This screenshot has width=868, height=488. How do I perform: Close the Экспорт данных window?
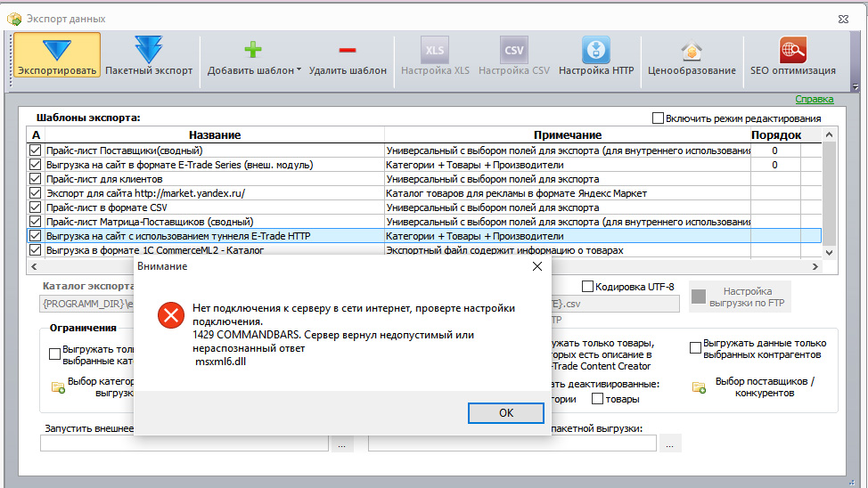tap(843, 19)
